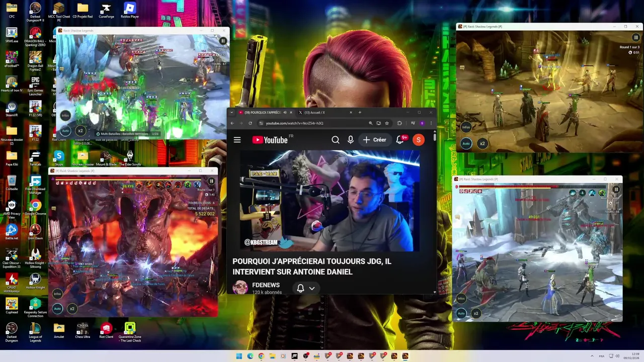Viewport: 644px width, 362px height.
Task: Open Chess Ultra desktop shortcut
Action: point(83,331)
